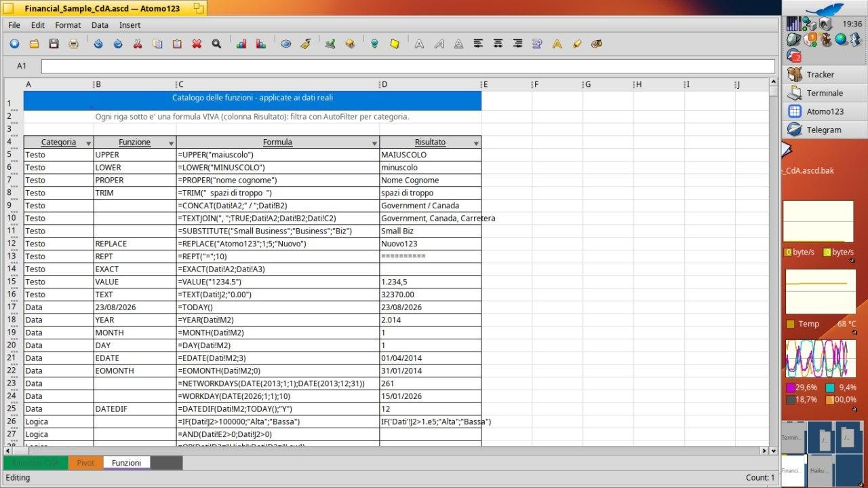Click the Undo arrow icon
The height and width of the screenshot is (488, 868).
[x=98, y=43]
